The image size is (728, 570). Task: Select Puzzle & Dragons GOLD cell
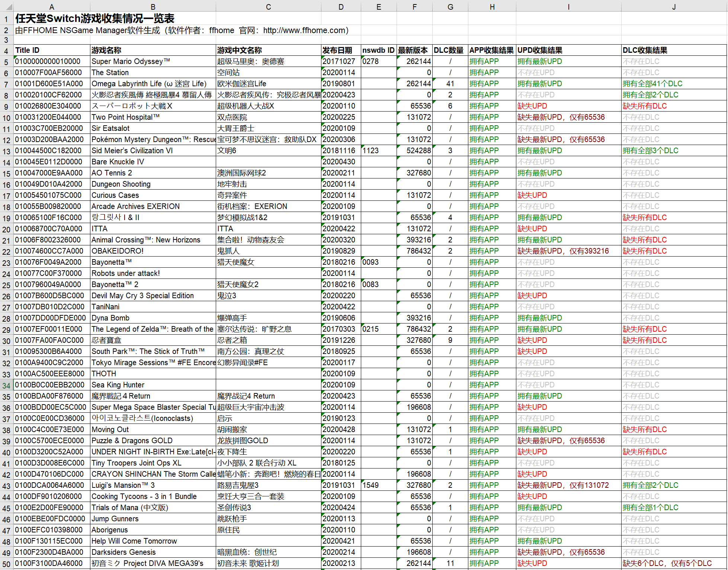point(153,441)
